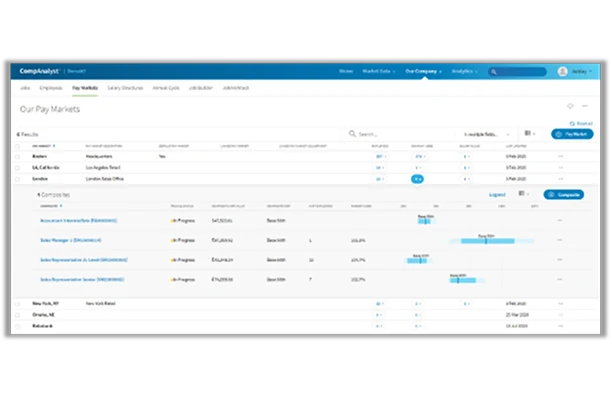Open row actions ellipsis for Omaha, NE
Viewport: 612px width, 397px height.
[560, 315]
